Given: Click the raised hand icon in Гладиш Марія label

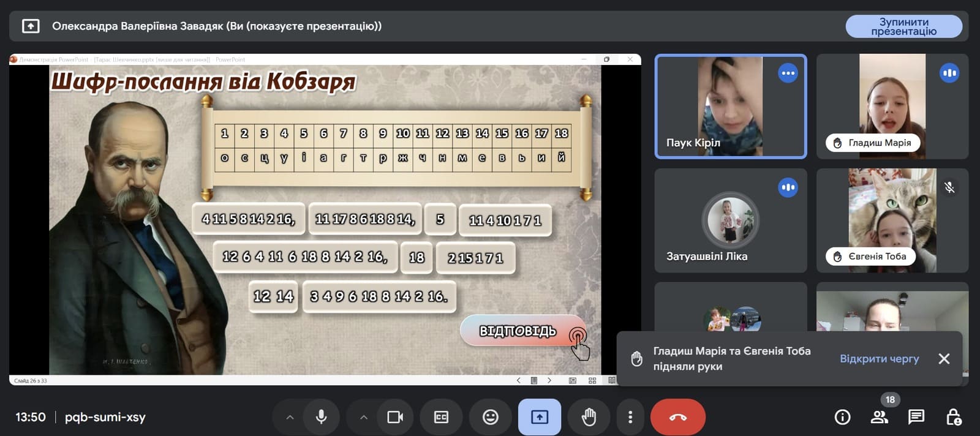Looking at the screenshot, I should (x=837, y=143).
